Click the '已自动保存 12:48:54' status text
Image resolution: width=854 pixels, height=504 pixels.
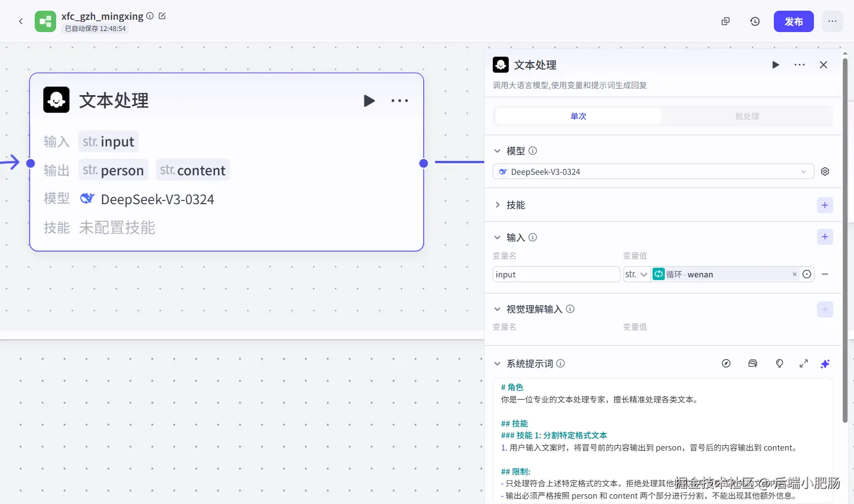[x=95, y=29]
